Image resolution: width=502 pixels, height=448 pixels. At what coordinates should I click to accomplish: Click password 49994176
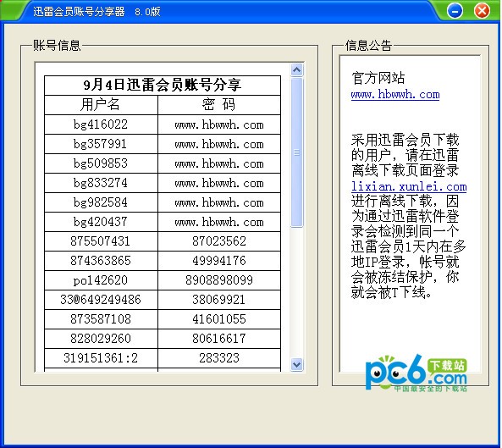point(219,261)
